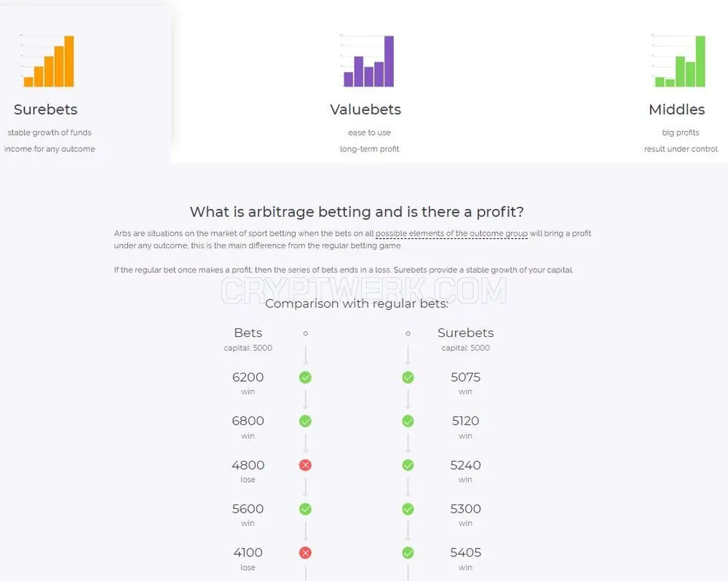Click the green checkmark beside 5600 win

pyautogui.click(x=305, y=509)
